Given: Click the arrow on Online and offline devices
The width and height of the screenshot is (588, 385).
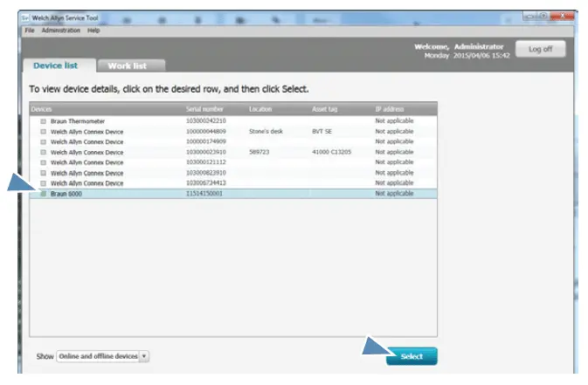Looking at the screenshot, I should pyautogui.click(x=144, y=356).
